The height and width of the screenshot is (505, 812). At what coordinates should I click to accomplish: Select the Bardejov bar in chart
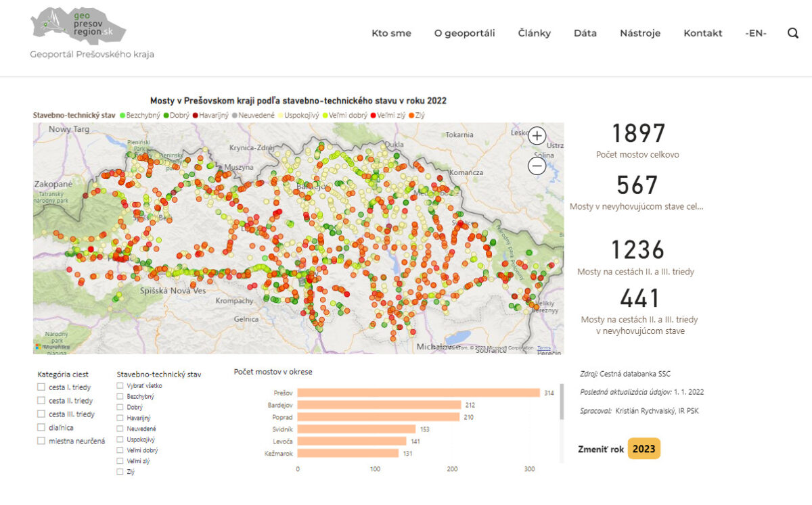[x=379, y=405]
